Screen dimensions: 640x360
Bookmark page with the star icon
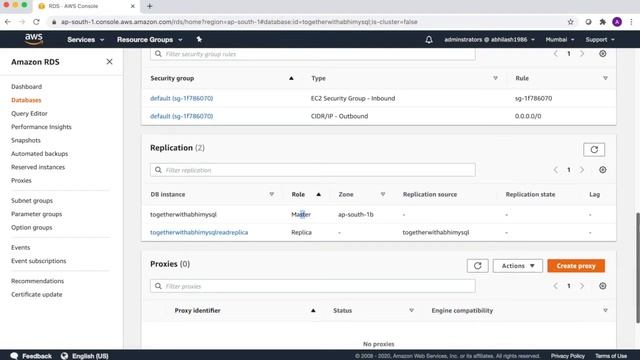(571, 22)
